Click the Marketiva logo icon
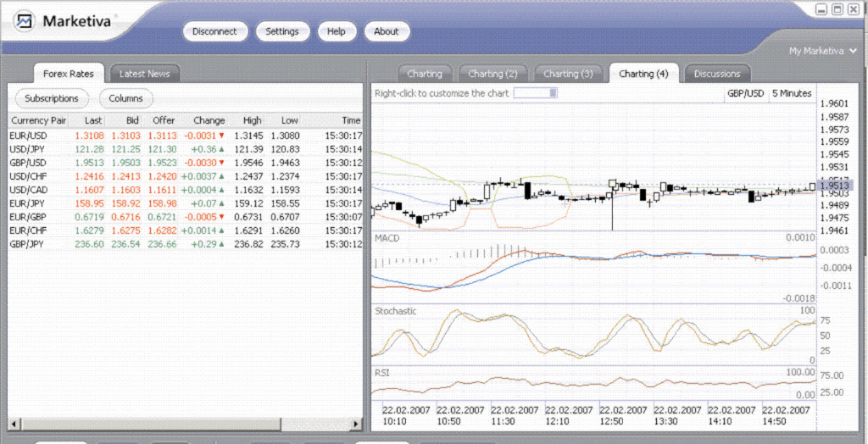This screenshot has width=868, height=444. click(25, 21)
